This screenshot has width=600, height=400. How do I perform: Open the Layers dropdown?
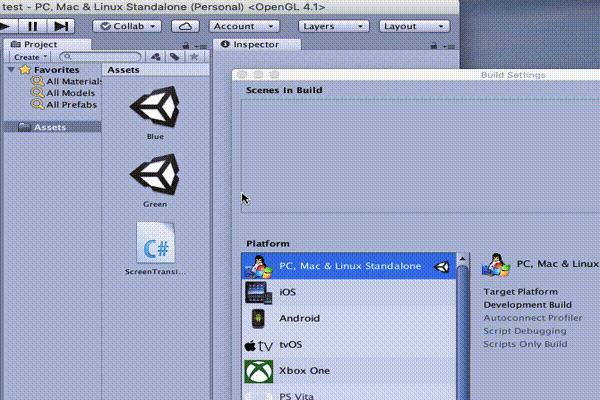pyautogui.click(x=333, y=26)
